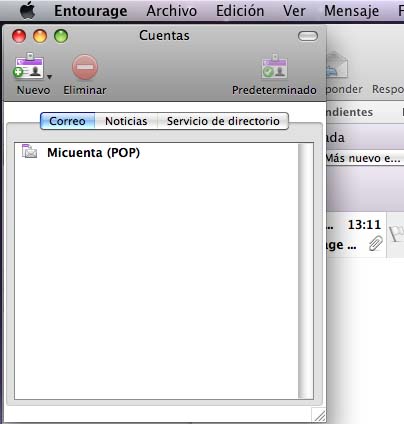Switch to the Noticias tab

point(126,121)
